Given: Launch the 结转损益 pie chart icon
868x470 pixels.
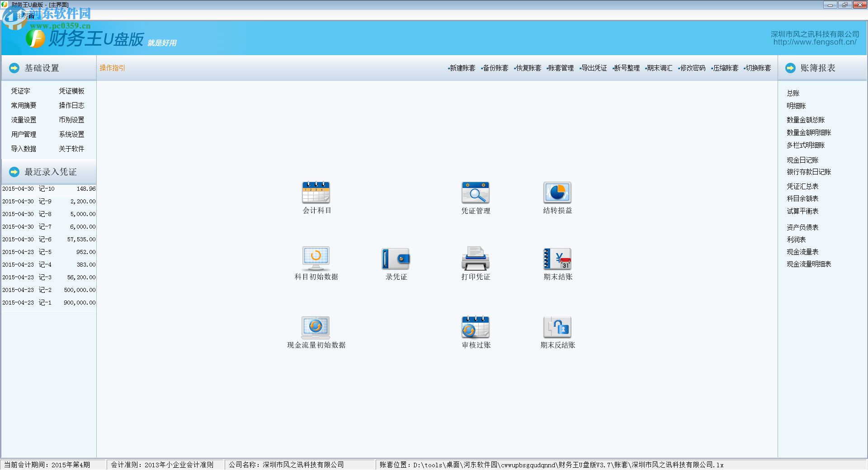Looking at the screenshot, I should [x=557, y=193].
